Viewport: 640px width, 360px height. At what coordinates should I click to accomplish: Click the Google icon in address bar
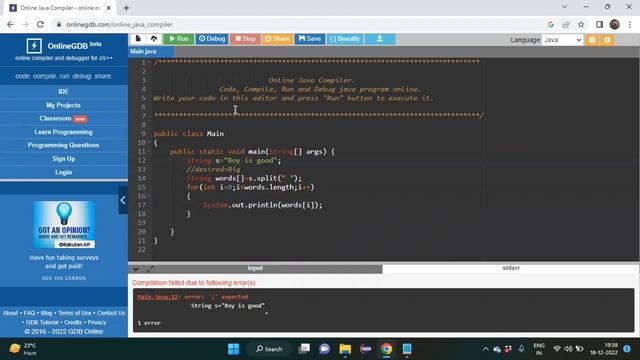[551, 24]
